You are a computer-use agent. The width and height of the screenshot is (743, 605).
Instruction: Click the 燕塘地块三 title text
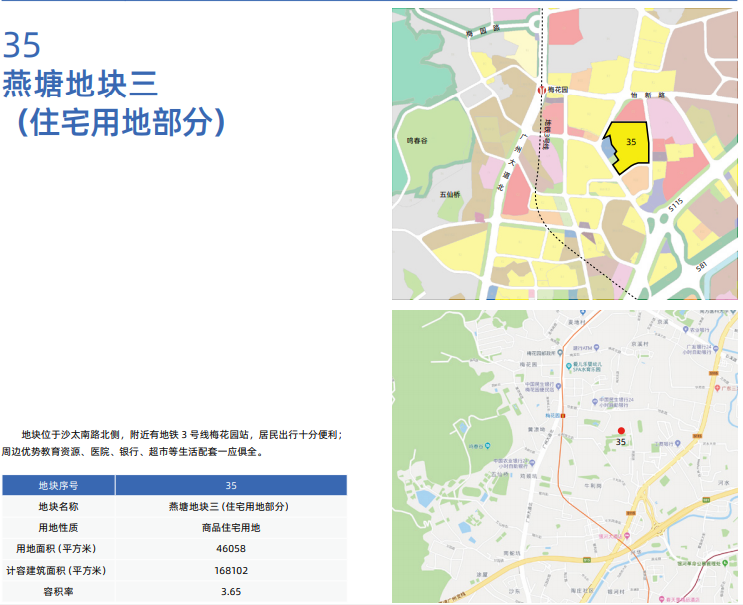pos(80,85)
